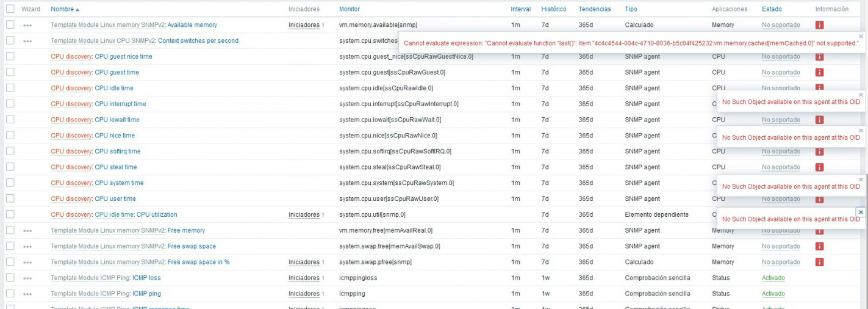The width and height of the screenshot is (868, 309).
Task: Show red info icon for CPU steal time
Action: click(x=819, y=167)
